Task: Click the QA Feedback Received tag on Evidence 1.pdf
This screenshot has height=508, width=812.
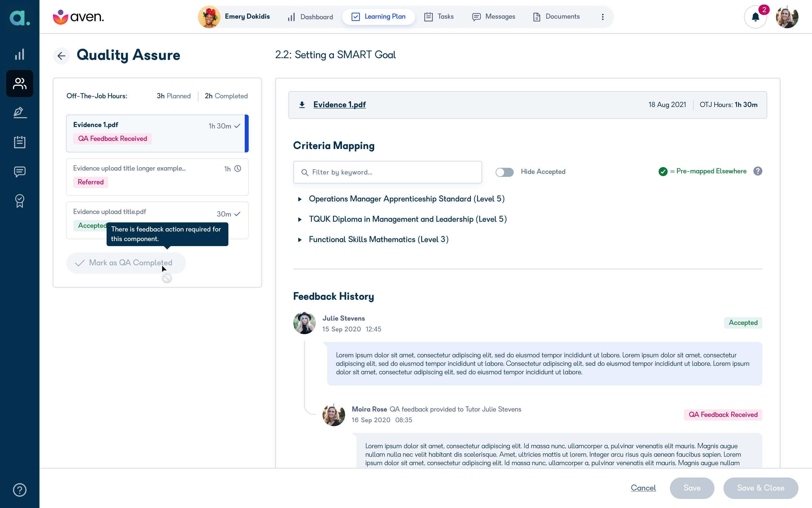Action: [x=112, y=138]
